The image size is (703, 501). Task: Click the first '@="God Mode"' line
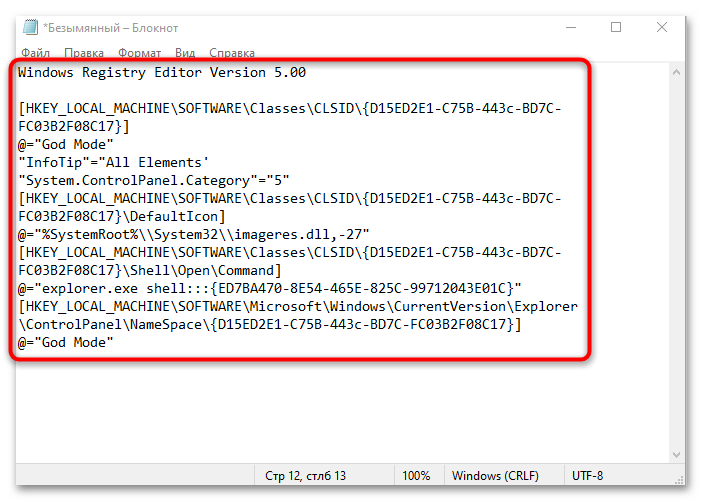(x=65, y=144)
